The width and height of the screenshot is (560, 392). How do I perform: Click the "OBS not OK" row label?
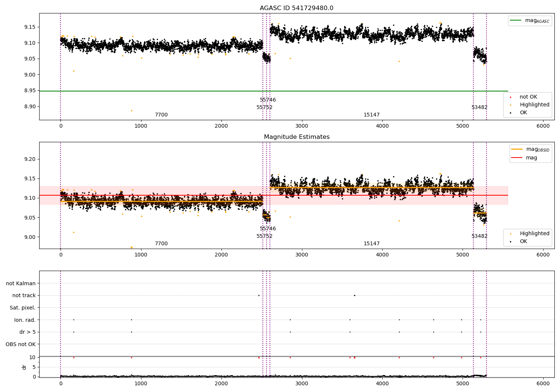(x=21, y=344)
